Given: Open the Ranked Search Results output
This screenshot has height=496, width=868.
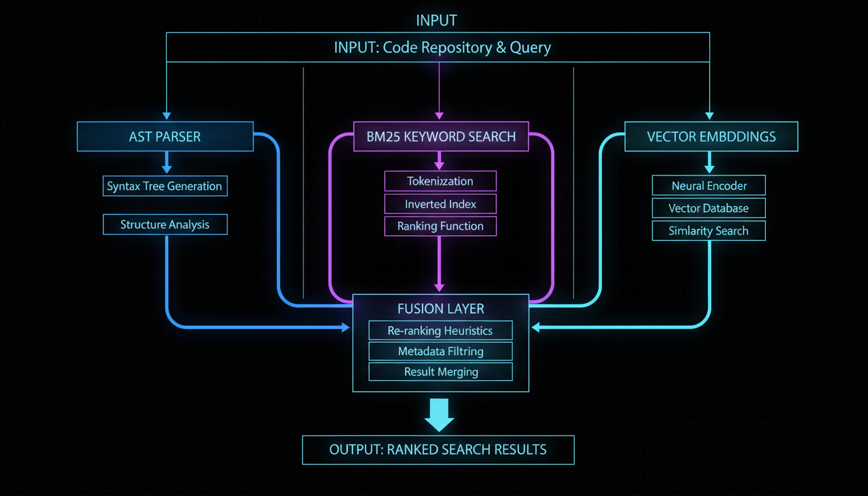Looking at the screenshot, I should coord(439,449).
